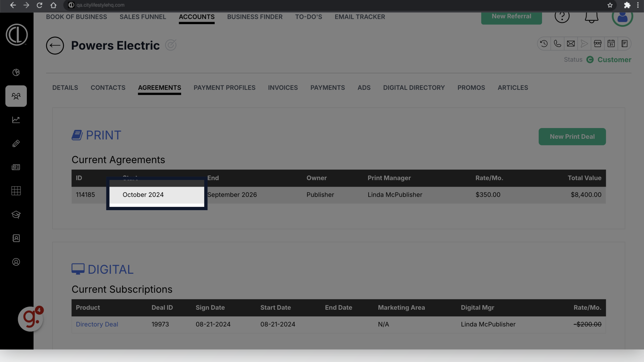Select the accounts people icon in sidebar
This screenshot has width=644, height=362.
[x=16, y=96]
